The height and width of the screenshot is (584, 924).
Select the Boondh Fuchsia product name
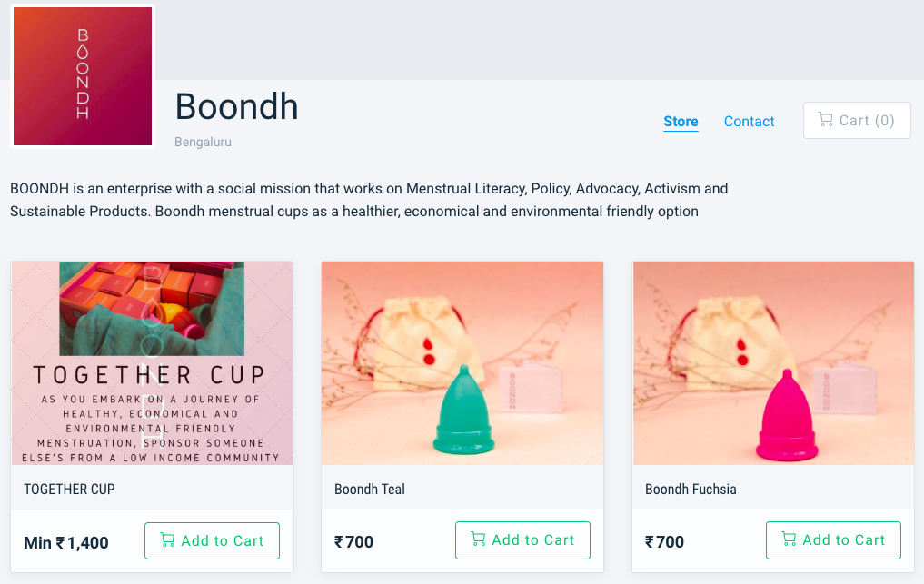[x=691, y=490]
